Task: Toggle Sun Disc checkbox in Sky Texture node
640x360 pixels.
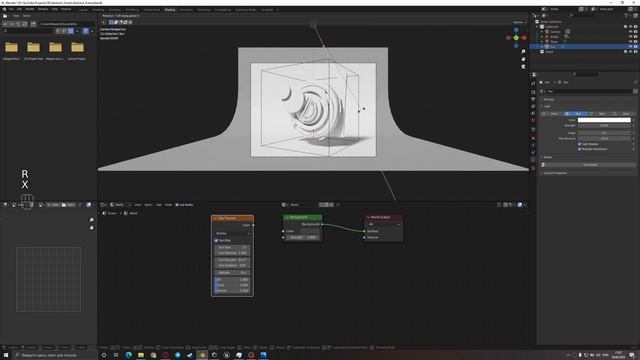Action: 216,240
